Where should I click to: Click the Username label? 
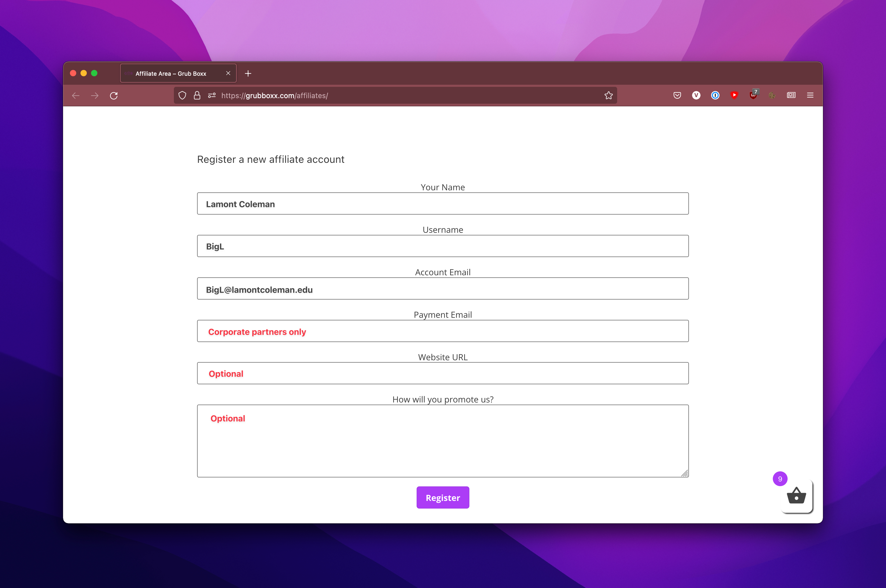(x=443, y=230)
